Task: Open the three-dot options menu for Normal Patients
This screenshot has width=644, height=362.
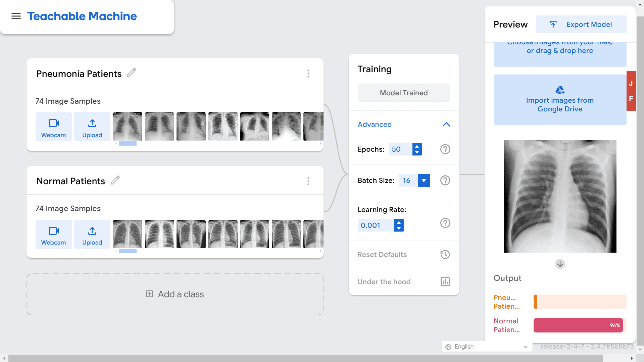Action: coord(308,181)
